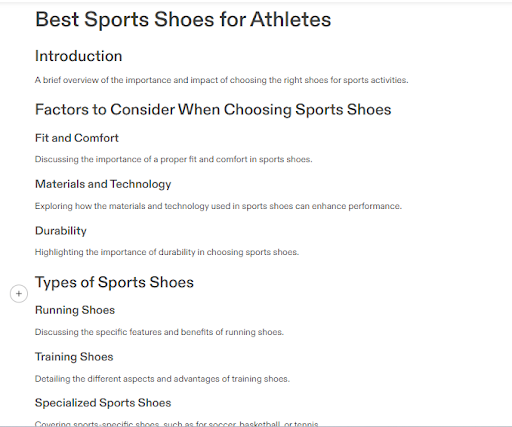Click the materials and technology paragraph
The image size is (512, 427).
coord(218,206)
